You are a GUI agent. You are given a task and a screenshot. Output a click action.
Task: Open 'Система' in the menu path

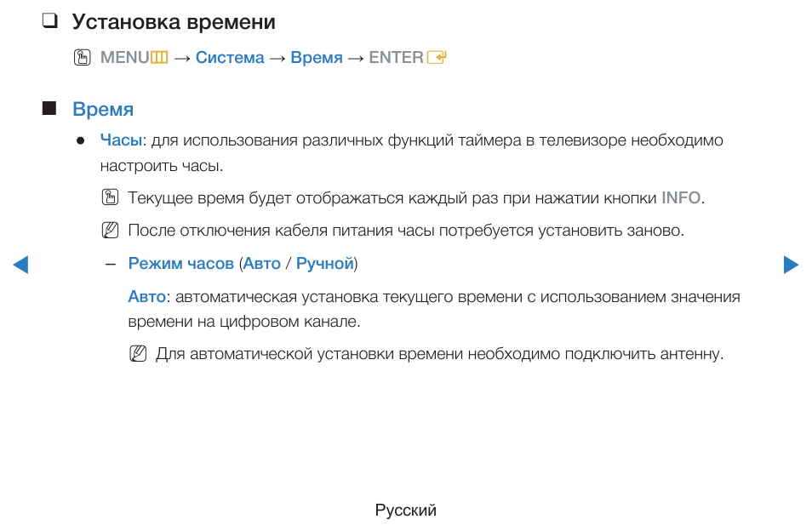[x=230, y=58]
